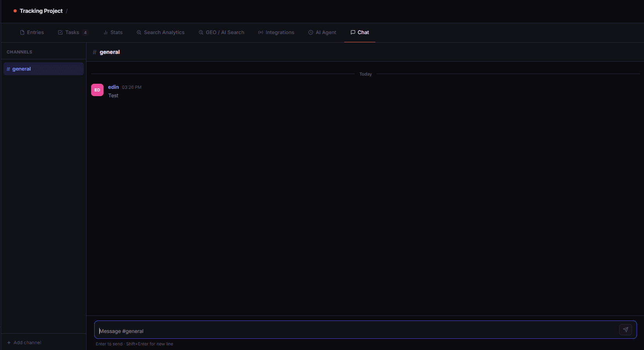Select the Chat tab
Viewport: 644px width, 350px height.
click(360, 33)
